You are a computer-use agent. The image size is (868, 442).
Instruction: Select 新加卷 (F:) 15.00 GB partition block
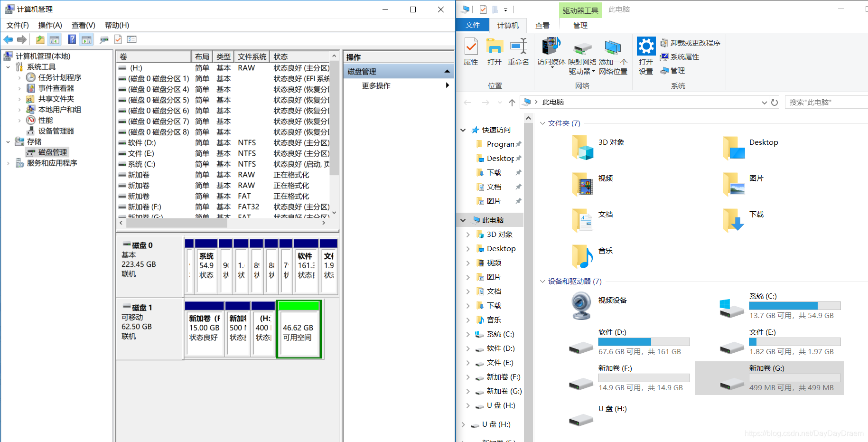pyautogui.click(x=204, y=329)
